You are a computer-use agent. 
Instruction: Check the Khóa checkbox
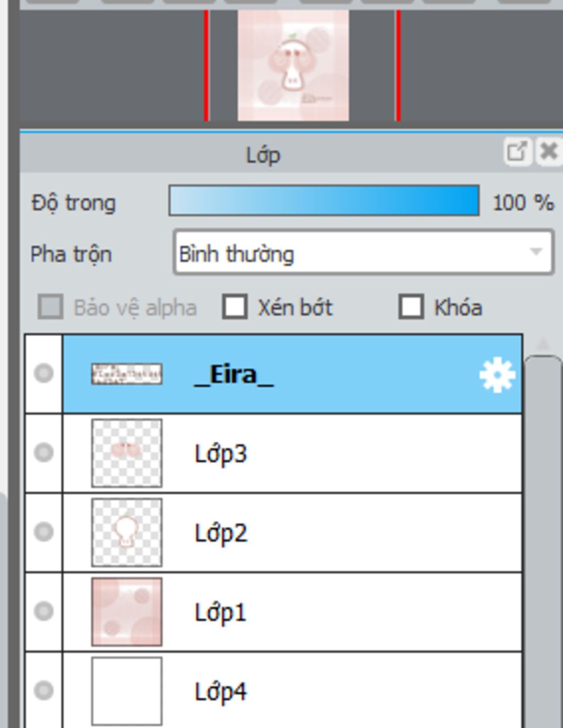411,307
